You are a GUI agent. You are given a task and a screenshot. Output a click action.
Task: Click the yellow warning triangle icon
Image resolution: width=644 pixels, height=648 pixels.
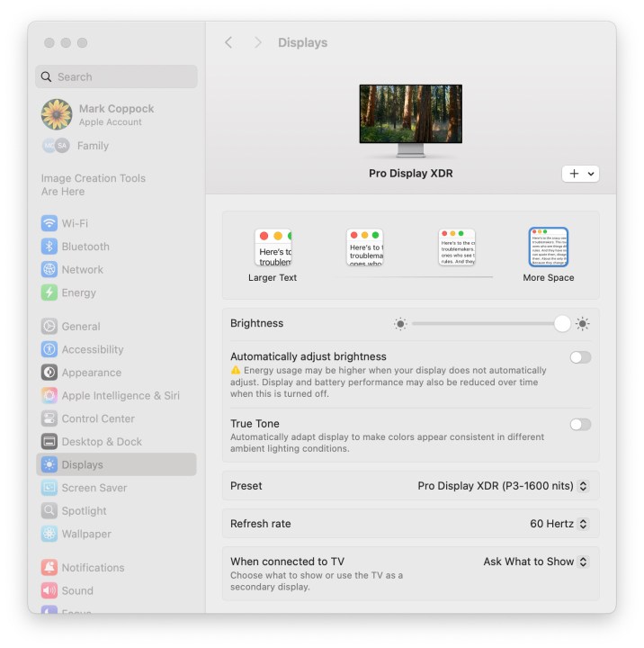[236, 370]
